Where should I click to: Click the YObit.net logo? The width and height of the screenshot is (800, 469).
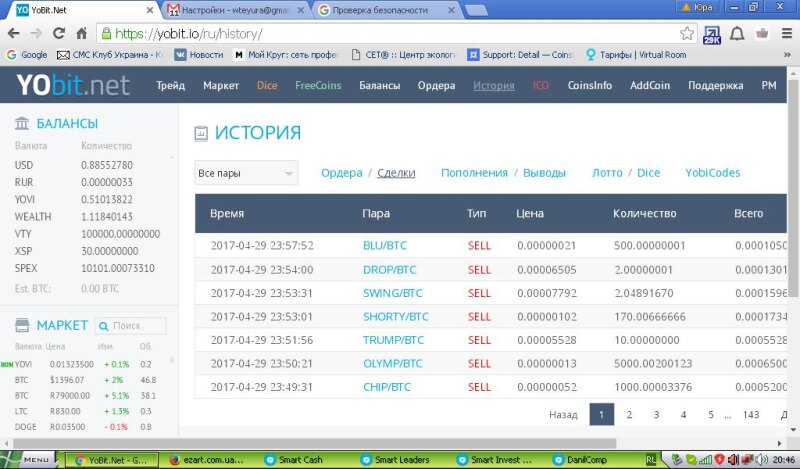pos(73,86)
